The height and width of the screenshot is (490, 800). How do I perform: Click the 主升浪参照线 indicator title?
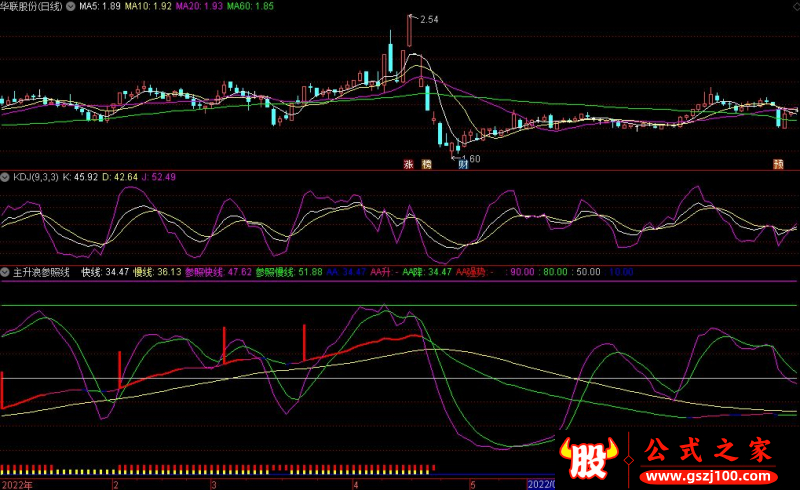point(41,272)
